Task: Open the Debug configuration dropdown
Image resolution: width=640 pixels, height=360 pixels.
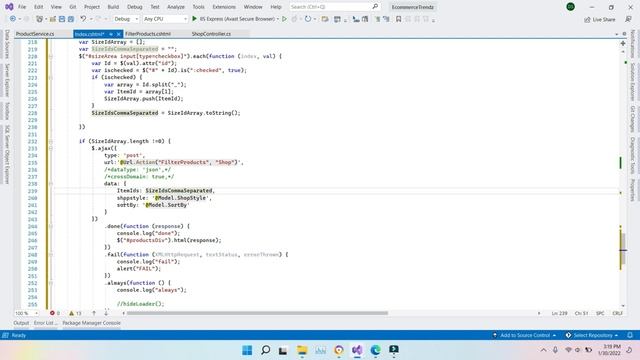Action: tap(126, 19)
